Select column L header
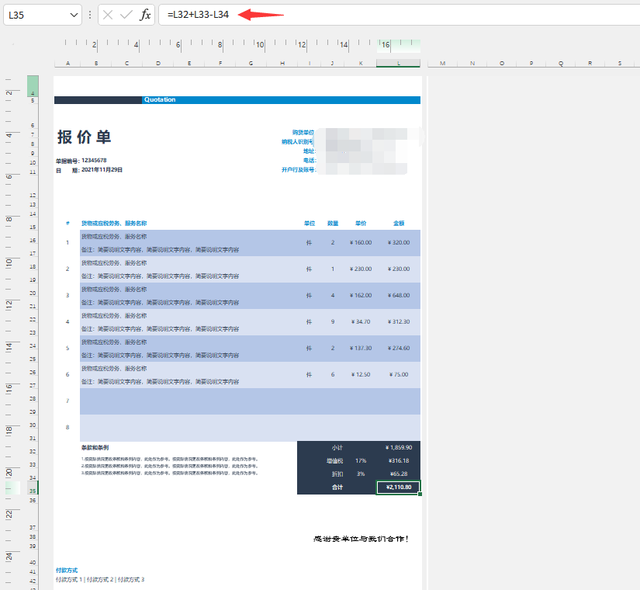Viewport: 640px width, 590px height. (x=398, y=63)
